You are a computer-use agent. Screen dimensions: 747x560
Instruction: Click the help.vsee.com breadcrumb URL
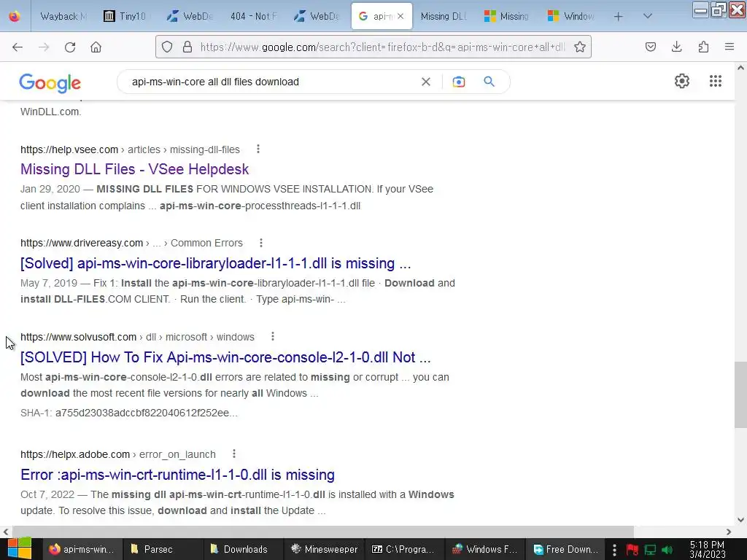[130, 149]
